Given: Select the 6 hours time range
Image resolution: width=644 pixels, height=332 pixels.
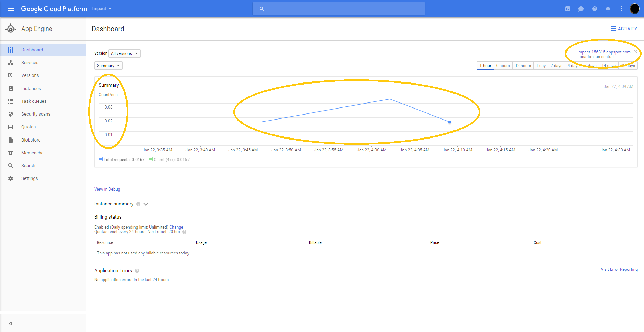Looking at the screenshot, I should (503, 66).
